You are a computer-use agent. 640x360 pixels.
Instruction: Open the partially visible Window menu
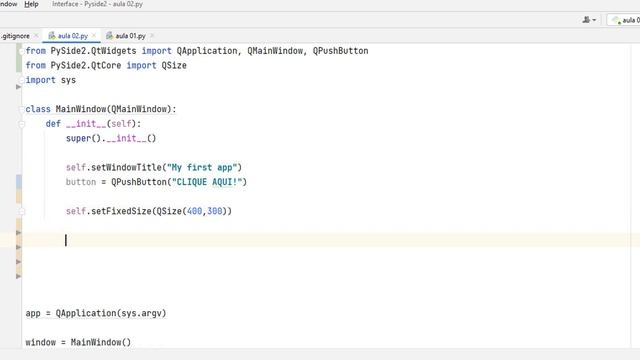tap(8, 4)
